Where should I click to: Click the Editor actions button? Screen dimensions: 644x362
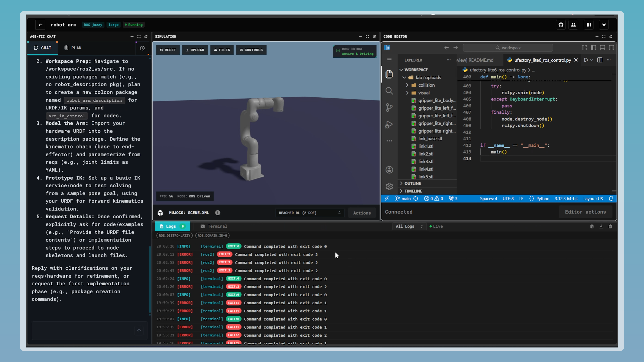click(x=585, y=212)
